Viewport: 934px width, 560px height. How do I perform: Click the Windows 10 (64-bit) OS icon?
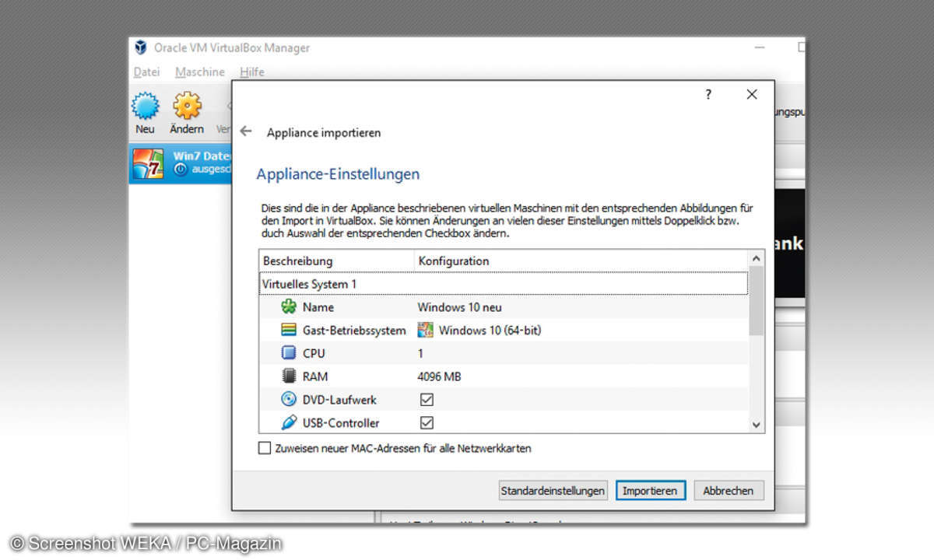click(x=425, y=330)
